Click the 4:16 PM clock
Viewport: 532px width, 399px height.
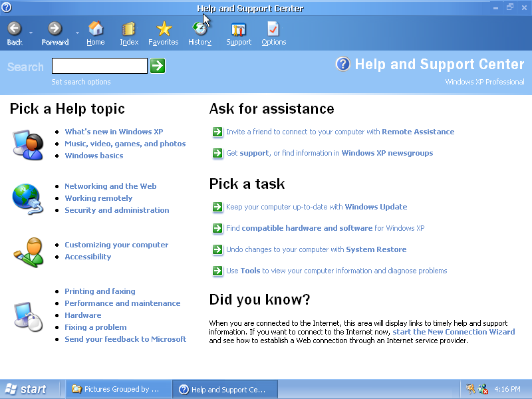coord(507,389)
